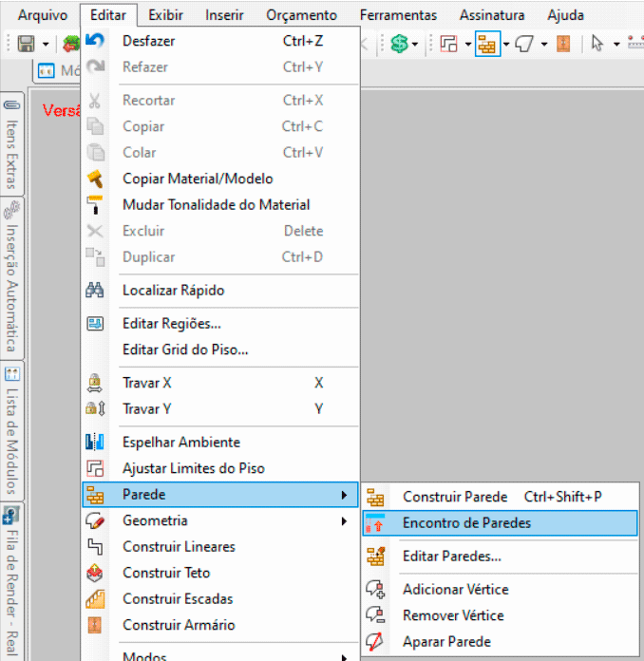Click the floor limits toolbar icon
This screenshot has width=644, height=661.
tap(450, 44)
